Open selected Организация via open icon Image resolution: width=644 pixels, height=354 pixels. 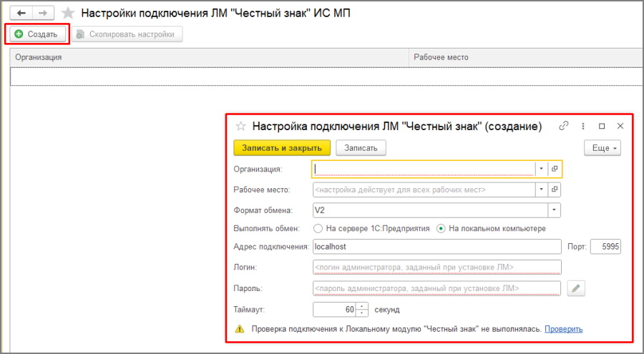[x=555, y=169]
